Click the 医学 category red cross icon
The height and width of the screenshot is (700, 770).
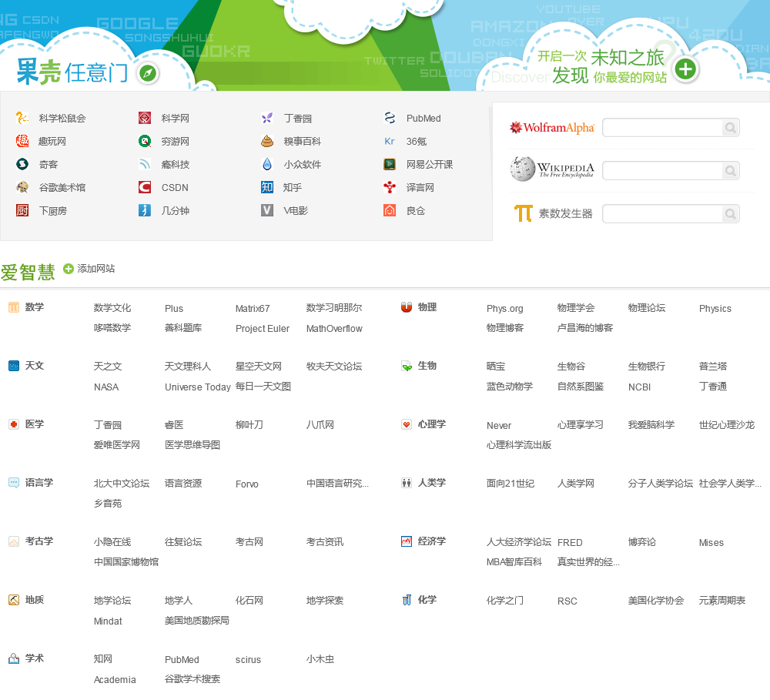pyautogui.click(x=14, y=424)
